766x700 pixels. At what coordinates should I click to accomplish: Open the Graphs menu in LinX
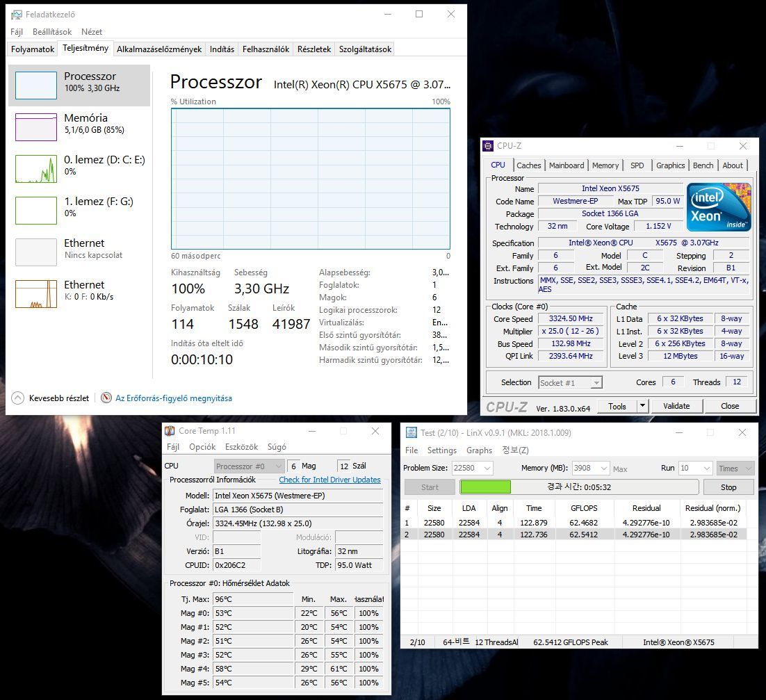tap(479, 450)
